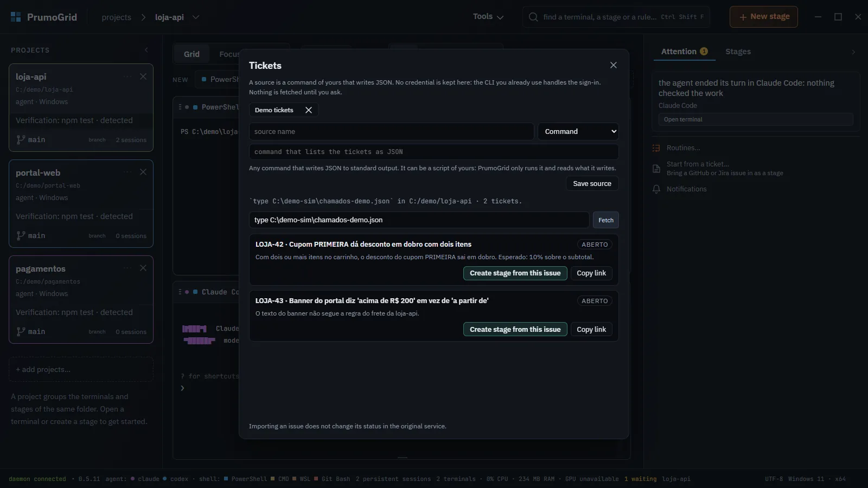Open loja-api project options menu
Screen dimensions: 868x488
(127, 76)
